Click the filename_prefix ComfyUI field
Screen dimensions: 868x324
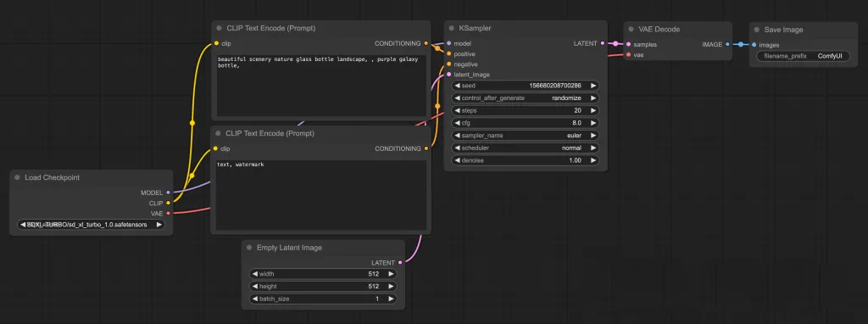click(803, 56)
